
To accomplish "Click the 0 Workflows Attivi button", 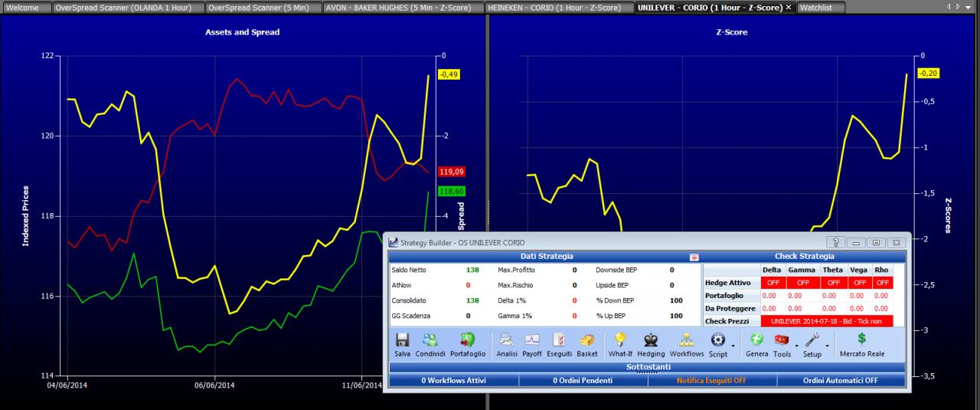I will point(453,380).
